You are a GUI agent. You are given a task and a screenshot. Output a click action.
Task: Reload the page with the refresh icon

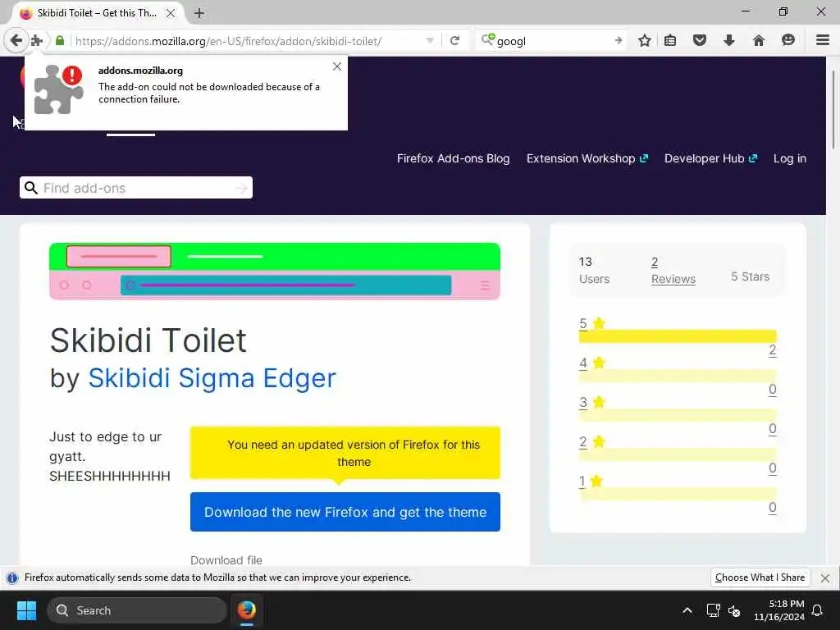coord(454,41)
